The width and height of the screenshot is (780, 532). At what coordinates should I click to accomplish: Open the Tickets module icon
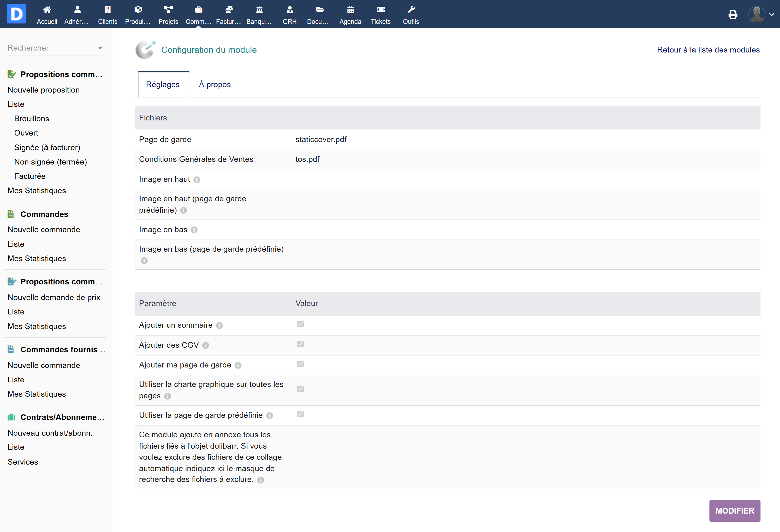click(380, 10)
